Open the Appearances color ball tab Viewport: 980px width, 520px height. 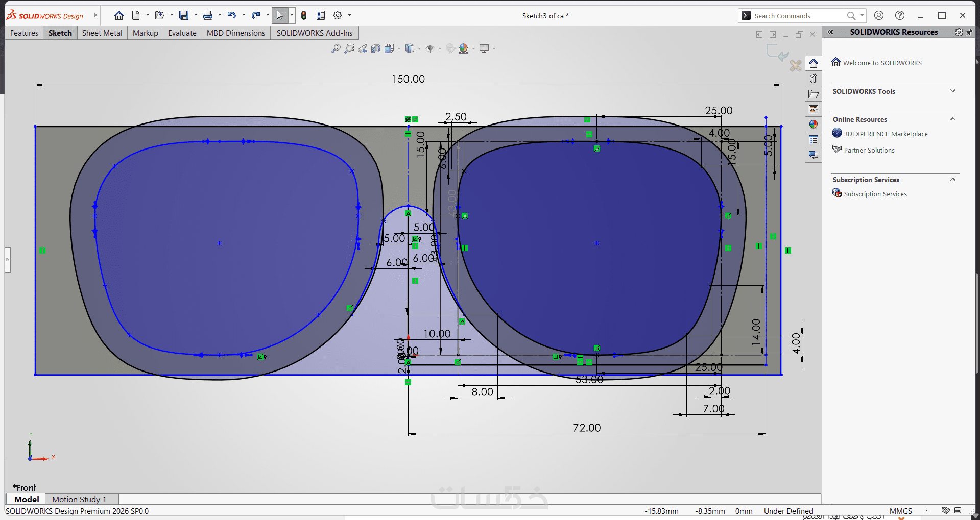click(x=814, y=125)
